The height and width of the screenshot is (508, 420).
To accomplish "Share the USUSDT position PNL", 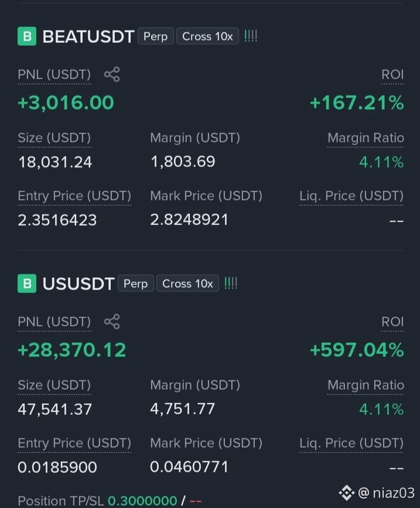I will point(112,322).
